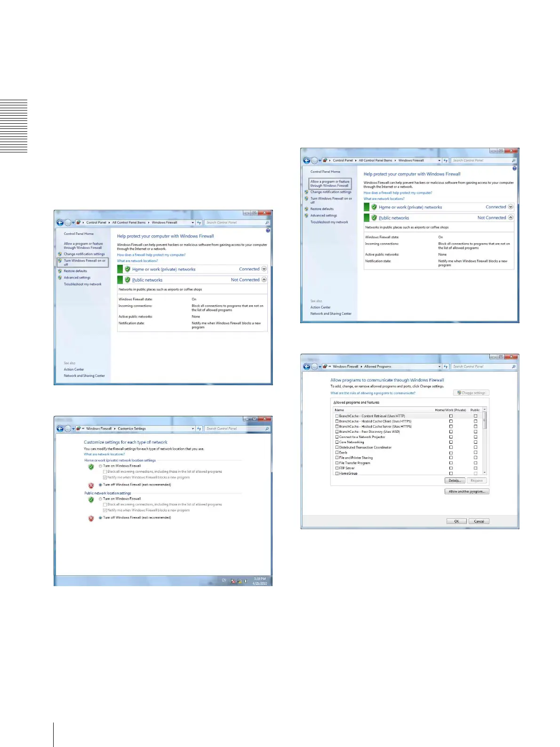Viewport: 560px width, 747px height.
Task: Click Control Panel icon in Customize Settings address bar
Action: 78,429
